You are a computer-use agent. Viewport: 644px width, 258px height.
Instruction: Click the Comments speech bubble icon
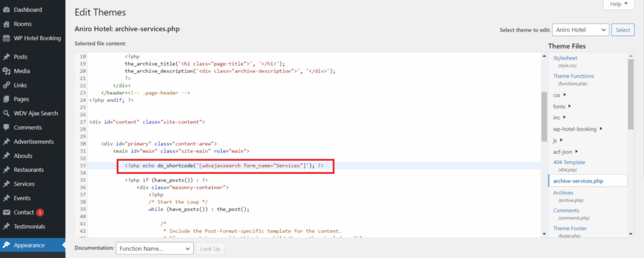[x=6, y=127]
